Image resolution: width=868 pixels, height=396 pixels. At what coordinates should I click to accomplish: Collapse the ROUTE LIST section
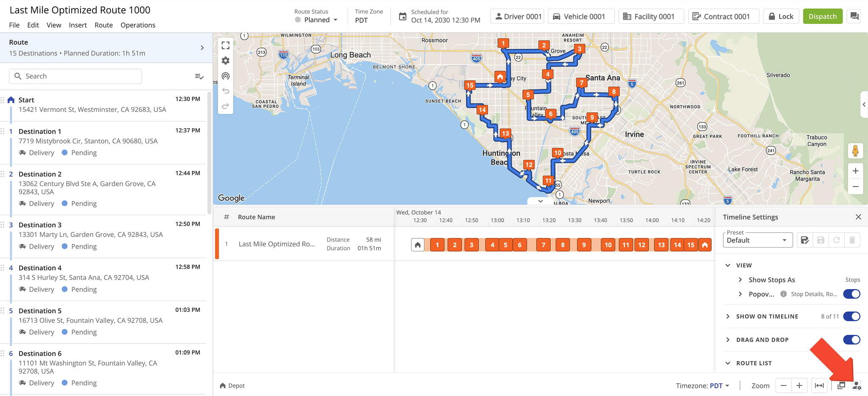[x=728, y=363]
